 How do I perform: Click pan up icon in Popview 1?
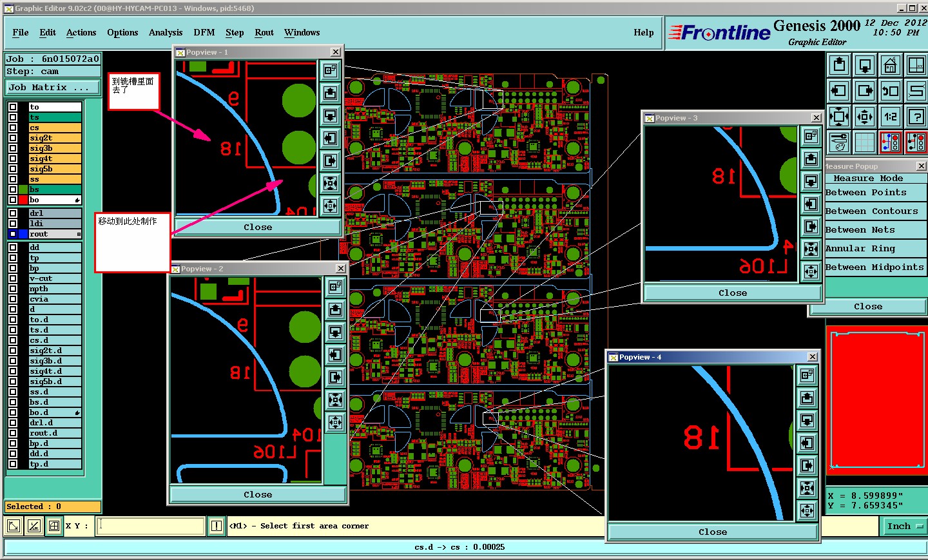point(331,93)
